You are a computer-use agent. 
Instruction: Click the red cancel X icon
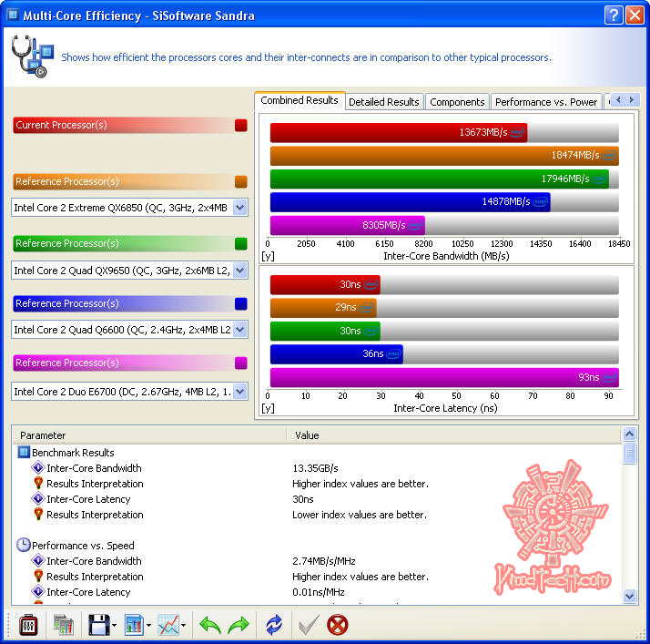click(338, 625)
